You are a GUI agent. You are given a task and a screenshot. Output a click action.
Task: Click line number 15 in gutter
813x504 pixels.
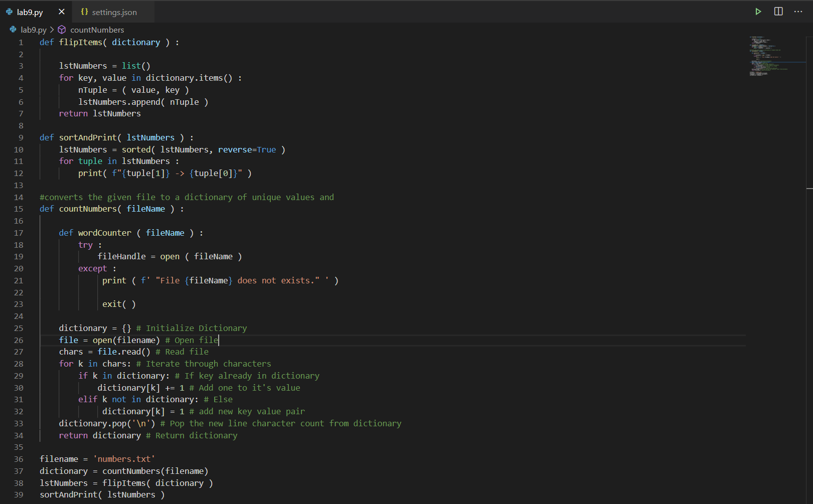point(19,209)
